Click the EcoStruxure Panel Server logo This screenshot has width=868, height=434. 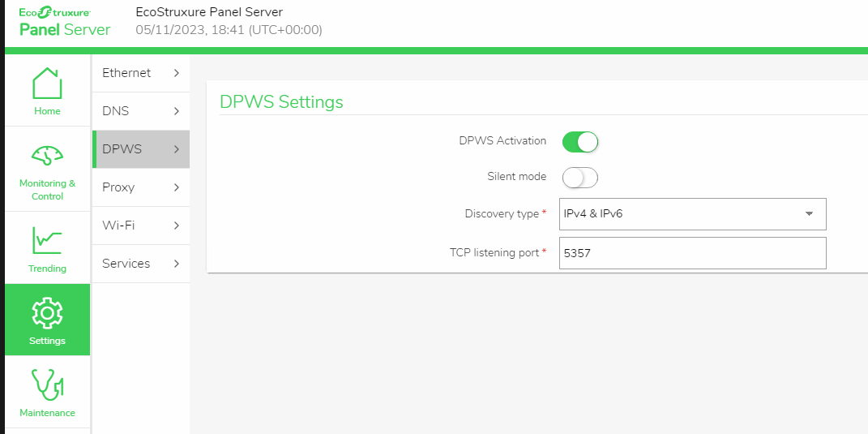pyautogui.click(x=65, y=22)
